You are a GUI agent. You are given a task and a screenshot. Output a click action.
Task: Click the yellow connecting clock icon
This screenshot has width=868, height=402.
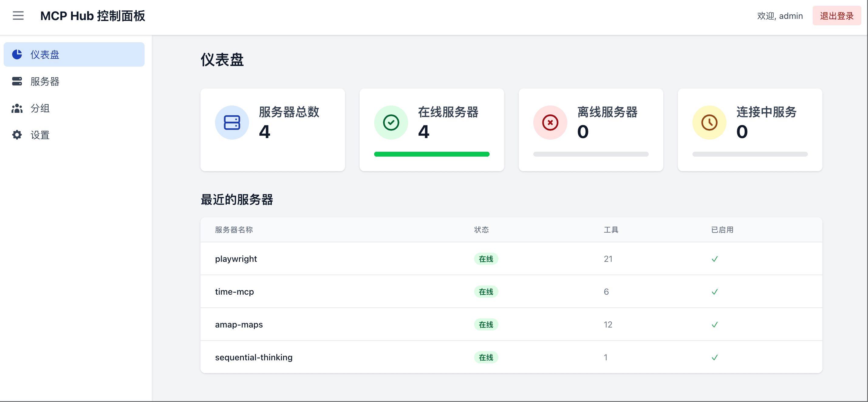tap(709, 123)
